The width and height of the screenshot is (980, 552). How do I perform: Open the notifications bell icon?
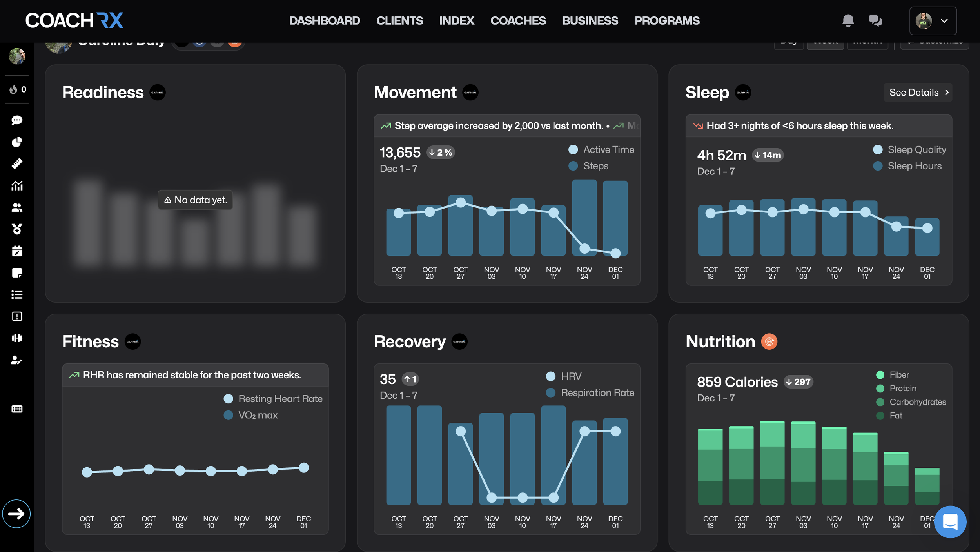848,20
